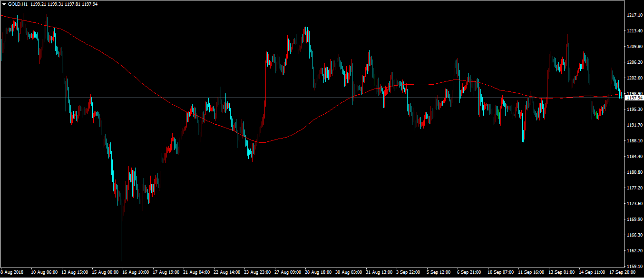Click the 1213.40 price axis label
The height and width of the screenshot is (278, 644).
coord(634,31)
